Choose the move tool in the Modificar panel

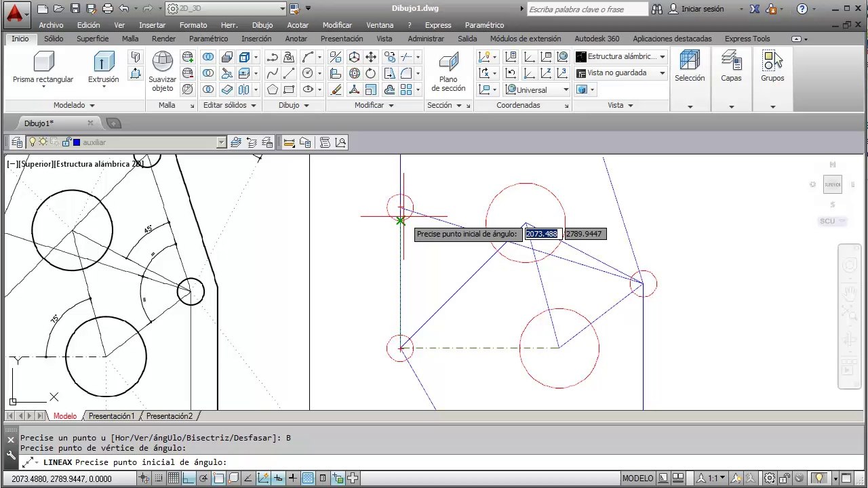point(371,57)
